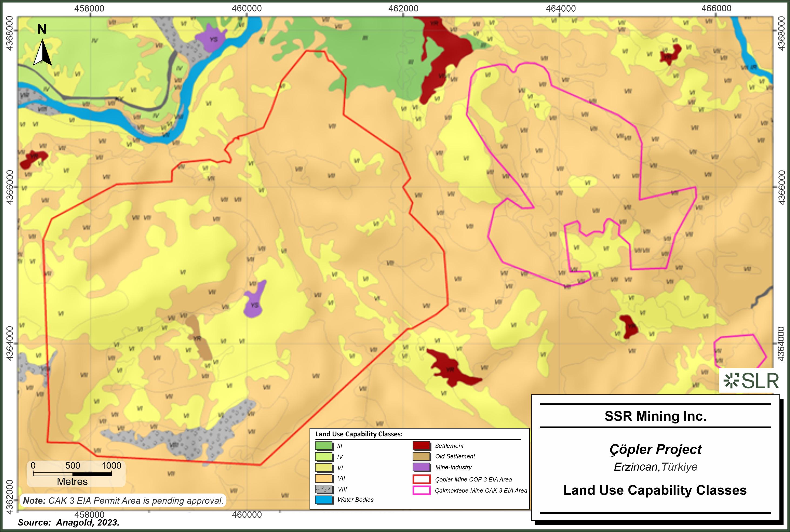Click the 'Çöpler Project' title text
790x532 pixels.
pos(655,450)
